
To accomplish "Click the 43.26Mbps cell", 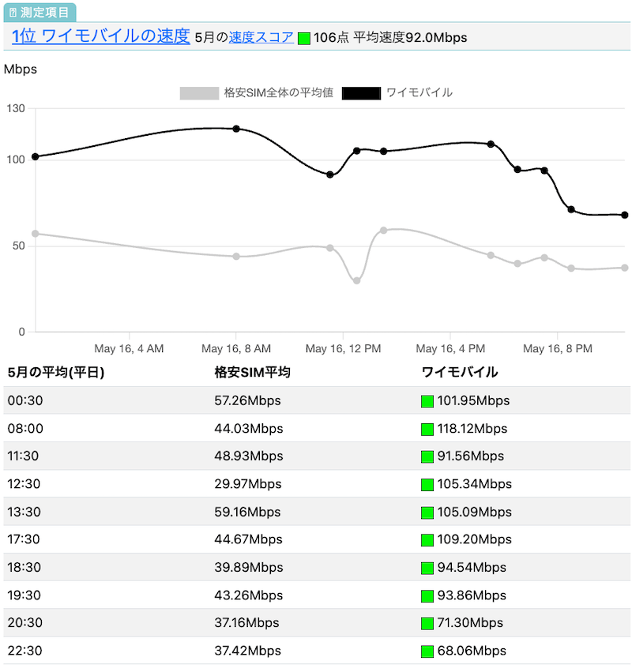I will [249, 595].
